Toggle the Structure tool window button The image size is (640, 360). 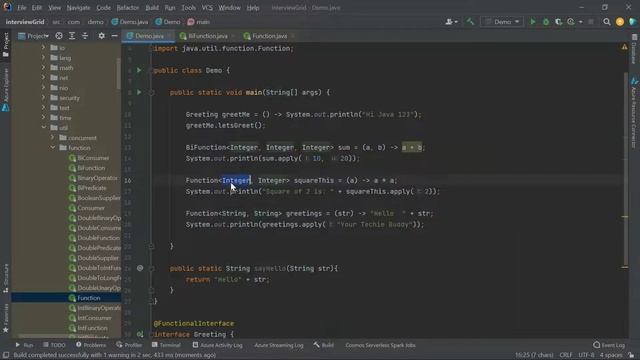[5, 278]
